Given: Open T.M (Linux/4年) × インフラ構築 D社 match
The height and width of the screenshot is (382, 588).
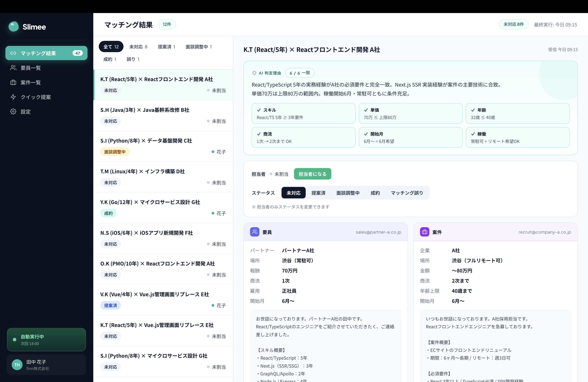Looking at the screenshot, I should [163, 177].
